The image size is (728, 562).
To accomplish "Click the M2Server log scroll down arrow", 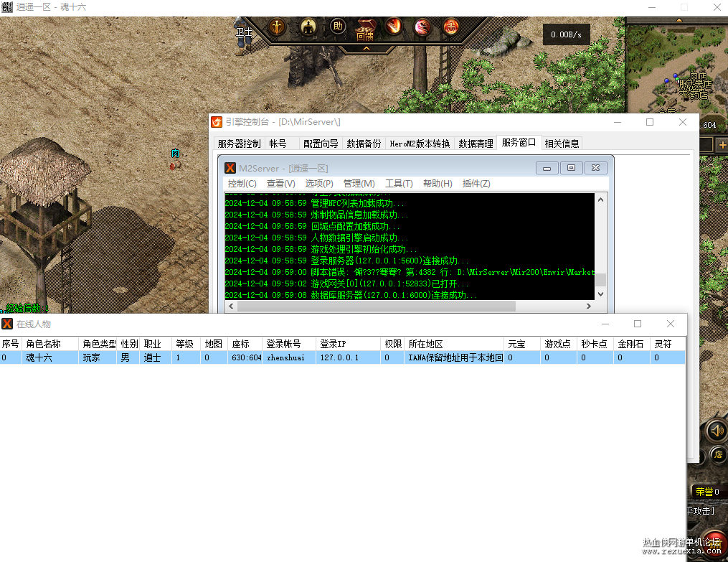I will click(x=600, y=294).
